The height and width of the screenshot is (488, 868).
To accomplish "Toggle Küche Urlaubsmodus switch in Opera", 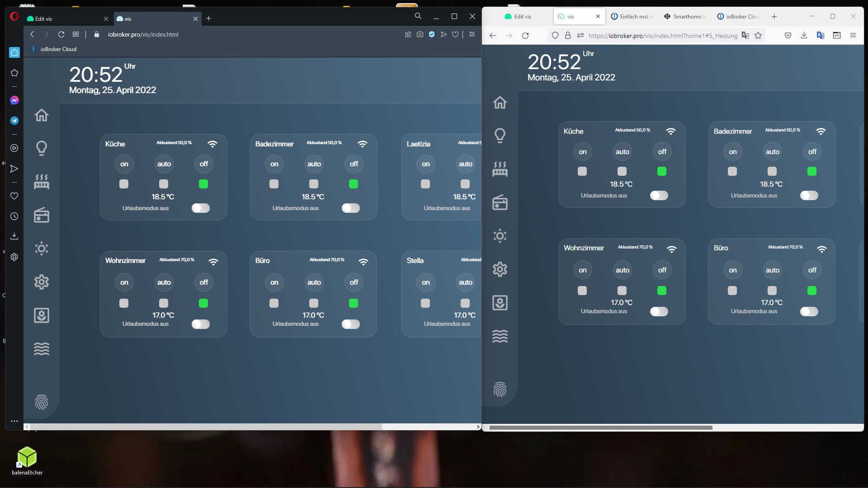I will pos(201,208).
